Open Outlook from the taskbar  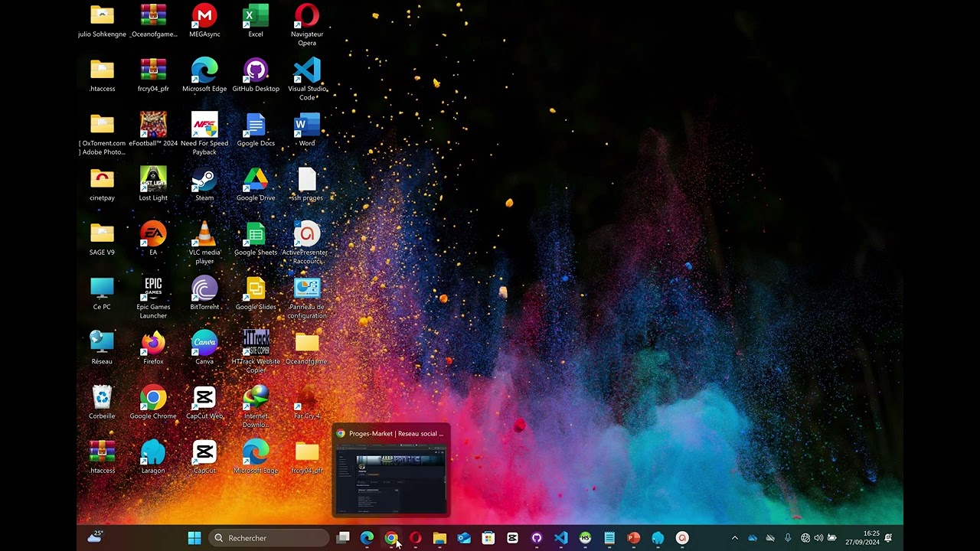[464, 538]
